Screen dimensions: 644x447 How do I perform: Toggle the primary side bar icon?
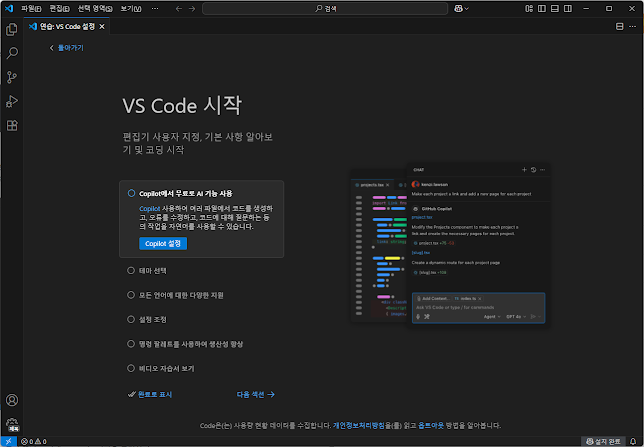click(x=542, y=9)
